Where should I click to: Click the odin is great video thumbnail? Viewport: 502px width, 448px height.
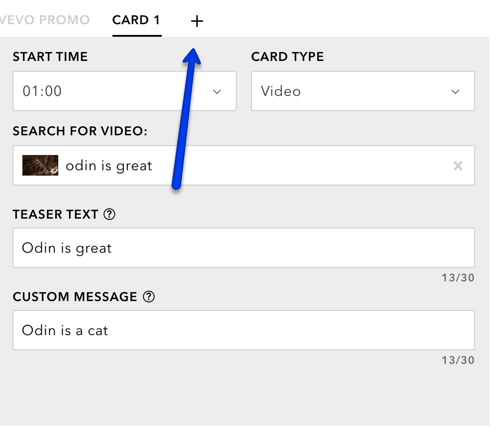(40, 165)
